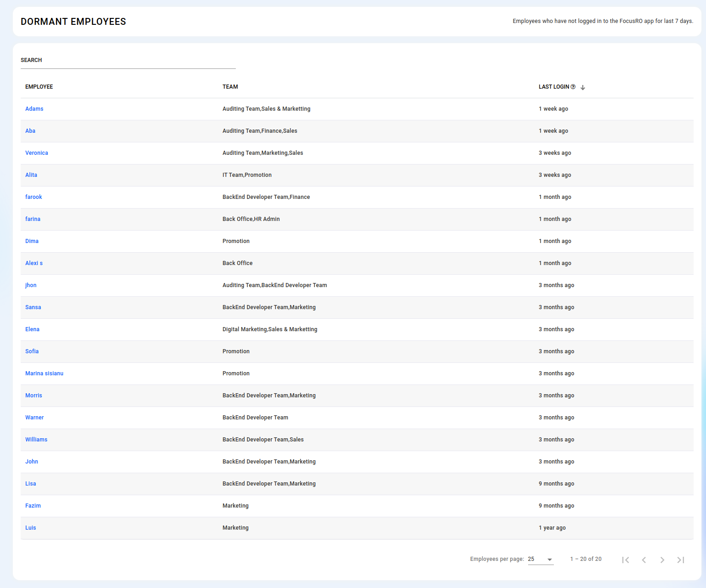This screenshot has width=706, height=588.
Task: Sort by the Last Login header
Action: [x=554, y=87]
